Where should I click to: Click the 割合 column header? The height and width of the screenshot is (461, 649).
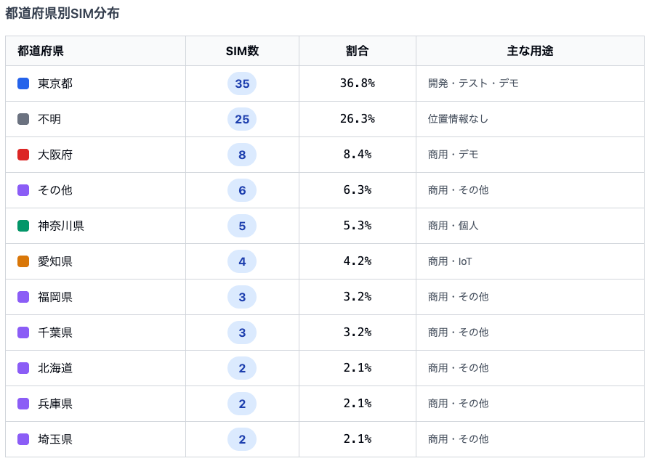357,51
